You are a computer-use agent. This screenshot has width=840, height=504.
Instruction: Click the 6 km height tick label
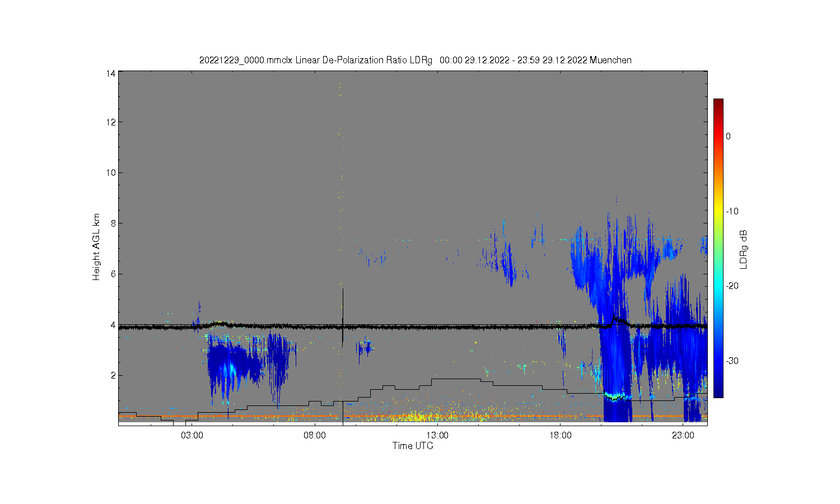click(x=113, y=274)
